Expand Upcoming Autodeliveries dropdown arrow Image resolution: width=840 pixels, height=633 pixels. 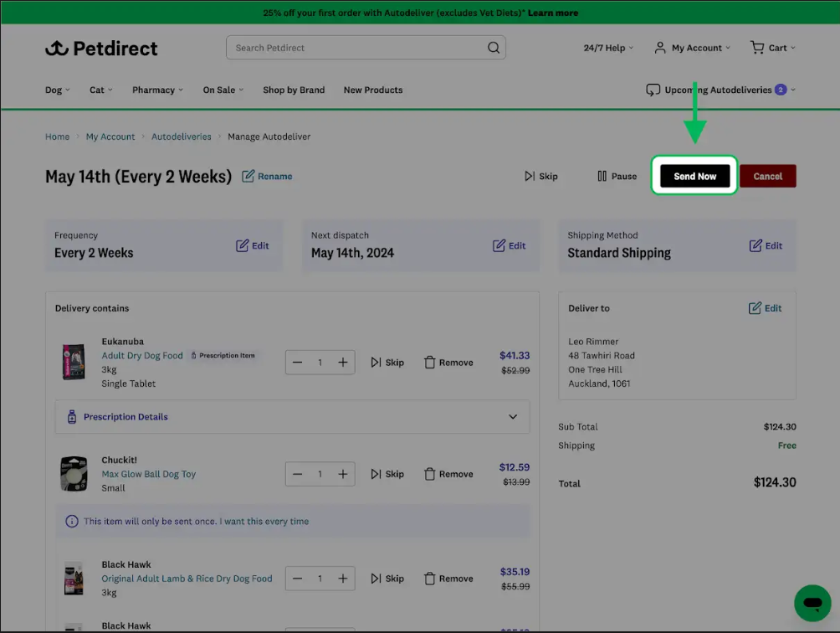click(793, 90)
